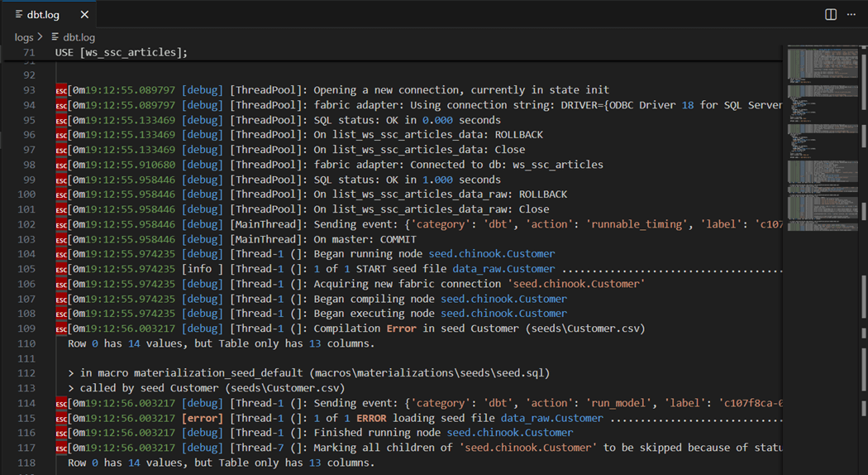Close the dbt.log editor tab
The width and height of the screenshot is (868, 475).
(x=85, y=15)
